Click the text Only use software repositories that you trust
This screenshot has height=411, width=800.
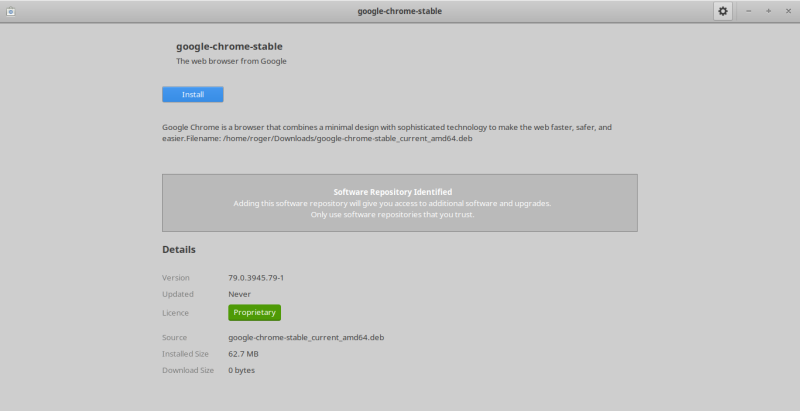[392, 215]
